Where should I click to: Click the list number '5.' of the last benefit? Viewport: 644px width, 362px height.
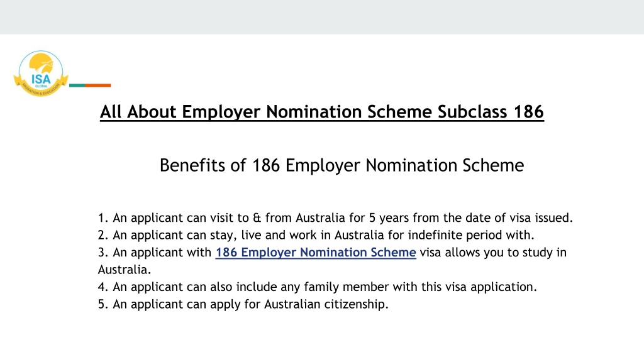click(103, 304)
